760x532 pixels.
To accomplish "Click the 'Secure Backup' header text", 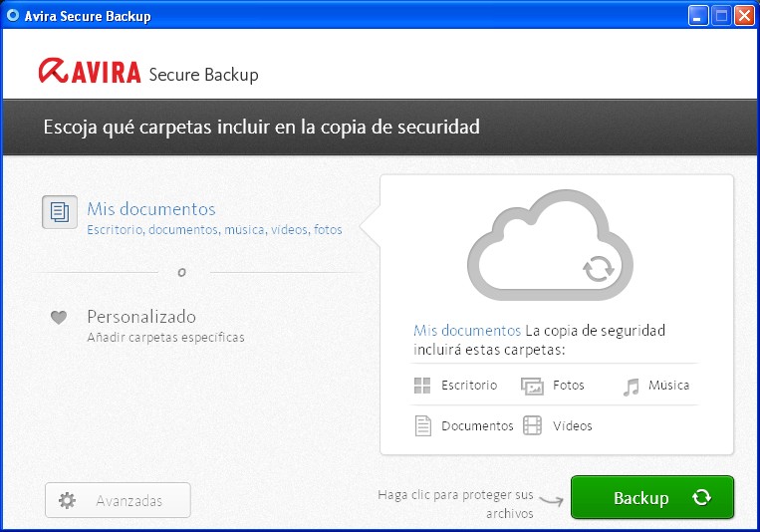I will 203,75.
